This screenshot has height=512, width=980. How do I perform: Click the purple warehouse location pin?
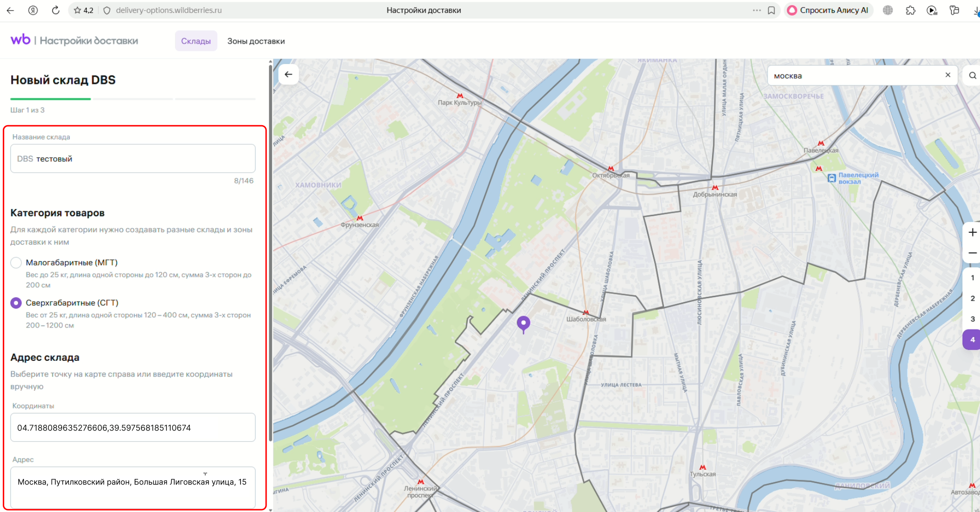click(523, 324)
